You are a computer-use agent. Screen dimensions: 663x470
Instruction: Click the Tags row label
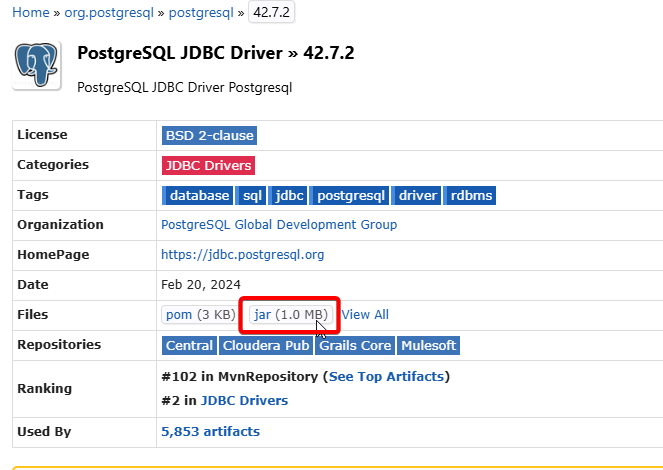[33, 194]
